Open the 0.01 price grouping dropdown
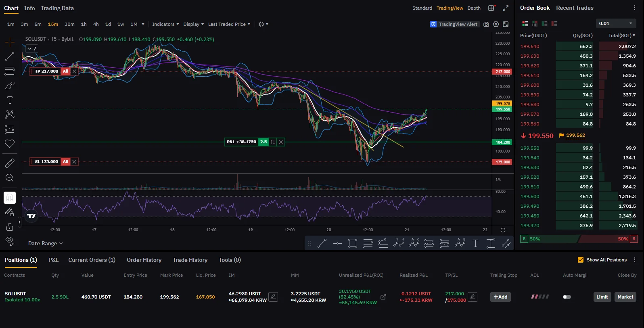The image size is (644, 328). pyautogui.click(x=616, y=23)
